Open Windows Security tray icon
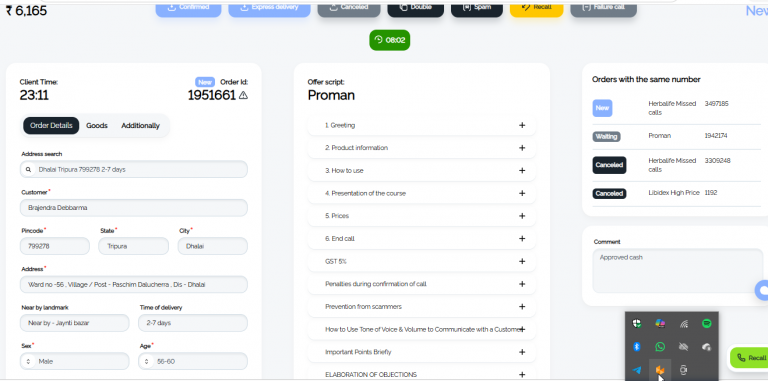Viewport: 768px width, 381px height. 637,323
